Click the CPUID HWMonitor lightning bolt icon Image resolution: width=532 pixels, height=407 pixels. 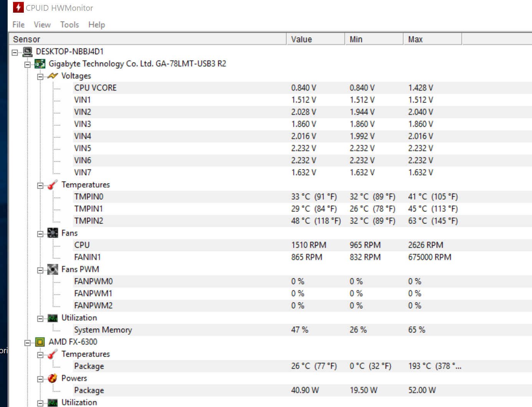click(x=18, y=7)
